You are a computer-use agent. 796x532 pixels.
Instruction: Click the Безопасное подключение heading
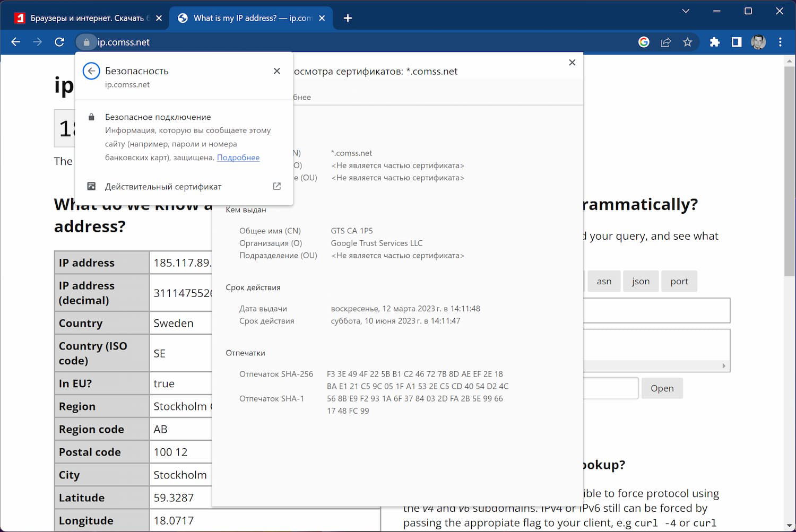point(158,117)
